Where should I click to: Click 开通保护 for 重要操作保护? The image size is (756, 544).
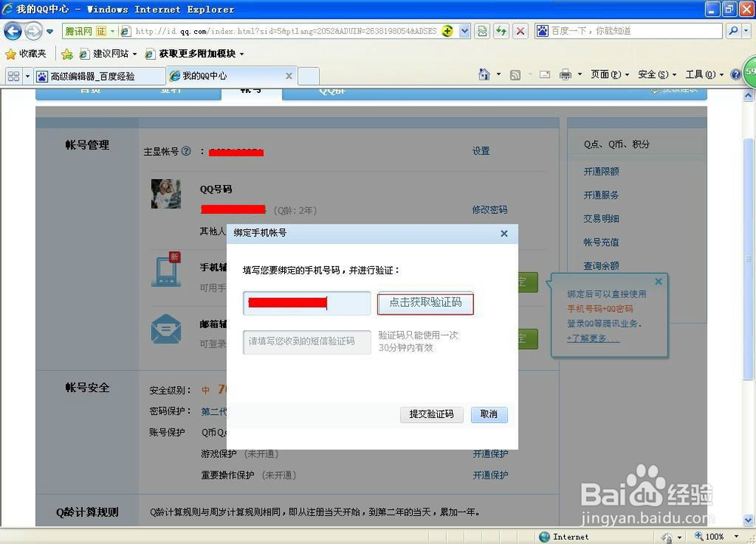pyautogui.click(x=490, y=475)
